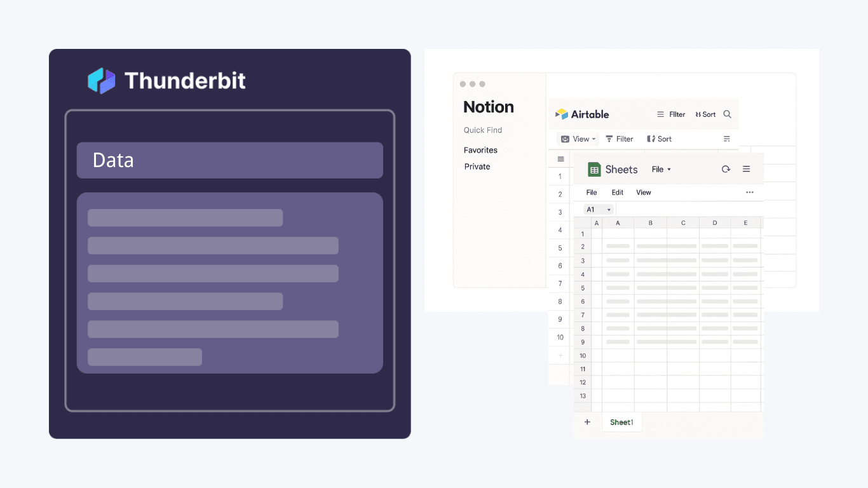Select column B header in Sheets
Image resolution: width=868 pixels, height=488 pixels.
[x=651, y=223]
